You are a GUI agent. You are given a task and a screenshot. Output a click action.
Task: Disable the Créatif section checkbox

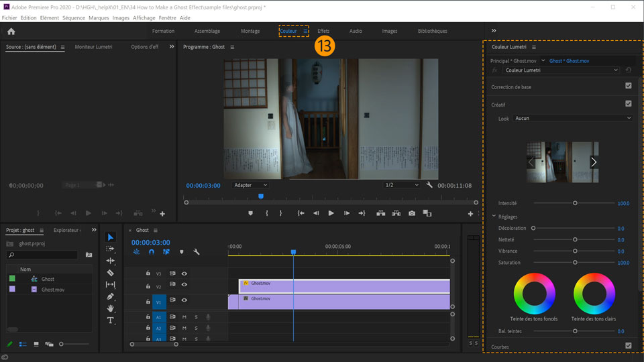pos(628,104)
